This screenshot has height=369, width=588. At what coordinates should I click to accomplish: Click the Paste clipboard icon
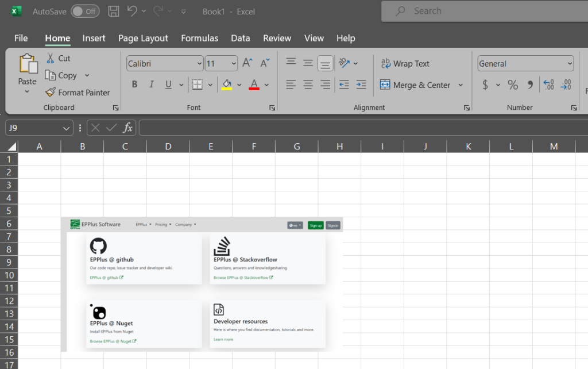pos(28,63)
